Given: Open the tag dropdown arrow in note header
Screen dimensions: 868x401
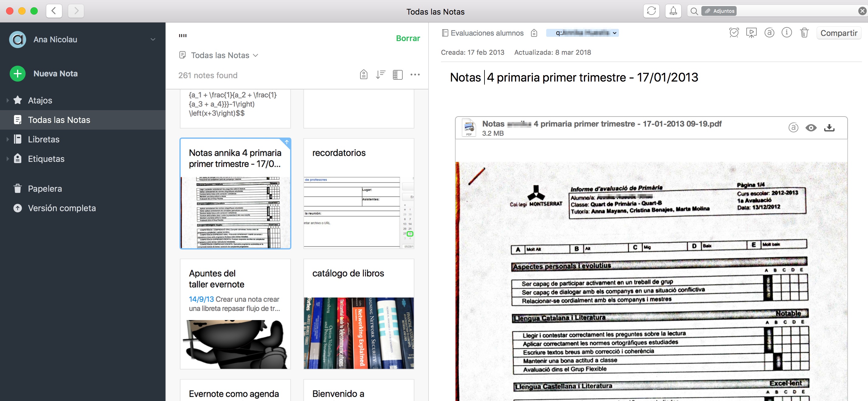Looking at the screenshot, I should click(615, 33).
